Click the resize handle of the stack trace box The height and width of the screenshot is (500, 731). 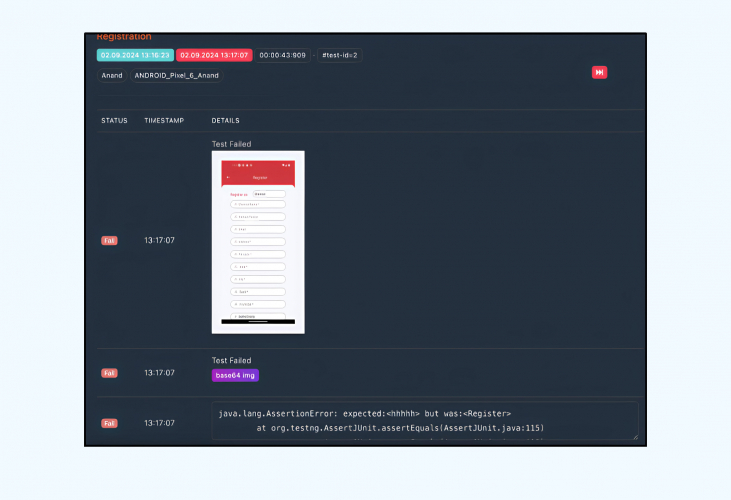tap(635, 437)
